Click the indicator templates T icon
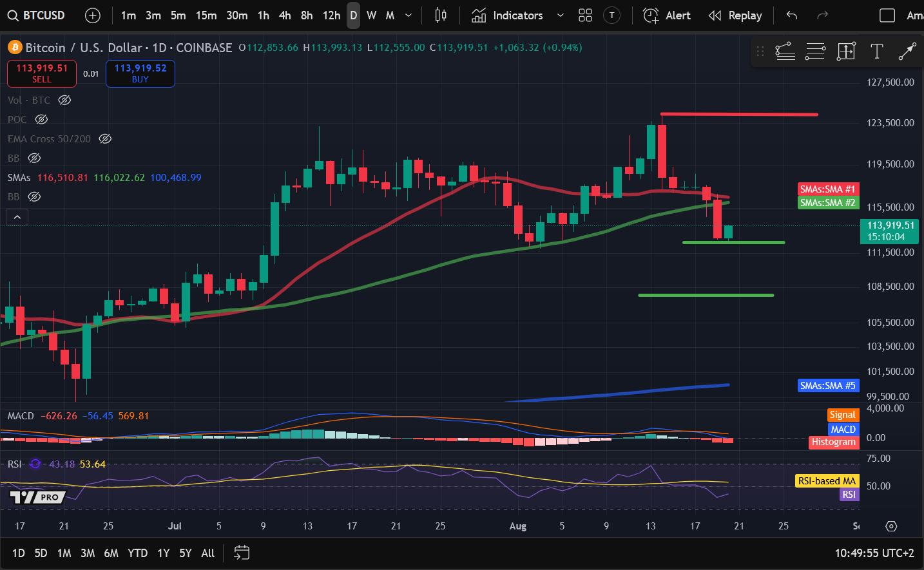This screenshot has width=924, height=570. click(x=612, y=15)
